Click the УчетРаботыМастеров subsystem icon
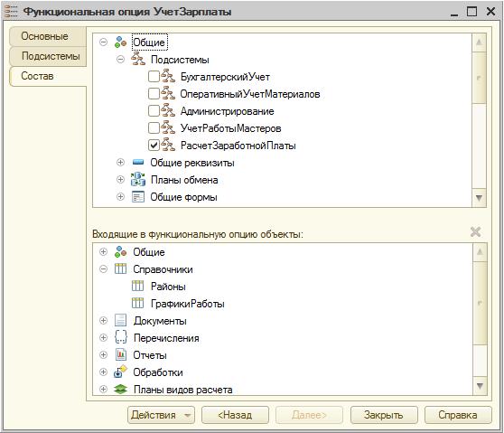The width and height of the screenshot is (504, 433). click(x=168, y=128)
